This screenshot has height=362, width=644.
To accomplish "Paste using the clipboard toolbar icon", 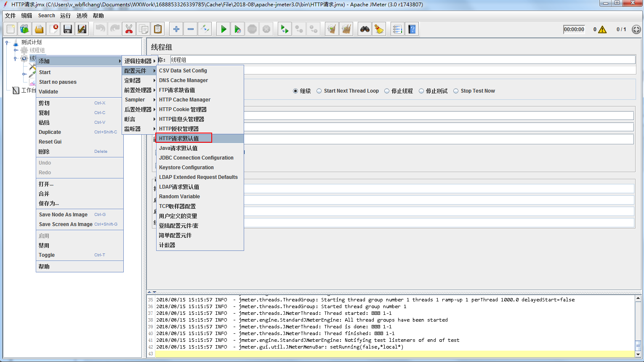I will pyautogui.click(x=158, y=29).
